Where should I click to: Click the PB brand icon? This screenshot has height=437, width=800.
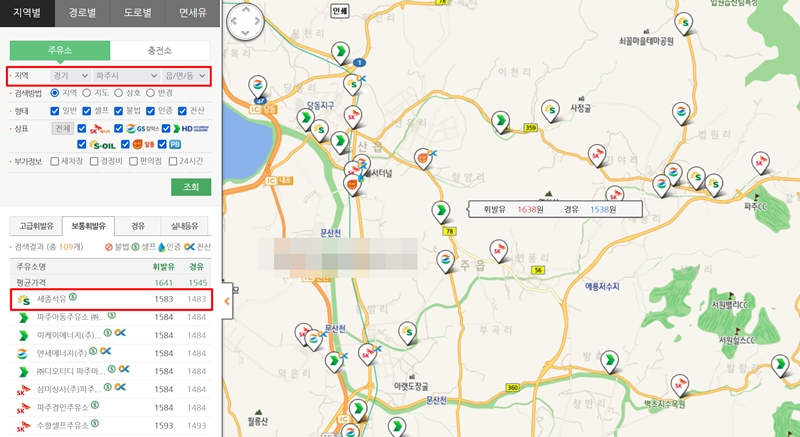[175, 145]
